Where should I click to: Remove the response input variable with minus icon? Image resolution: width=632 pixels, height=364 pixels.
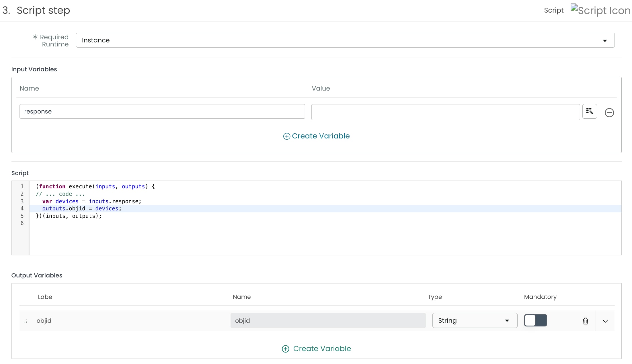[x=609, y=112]
